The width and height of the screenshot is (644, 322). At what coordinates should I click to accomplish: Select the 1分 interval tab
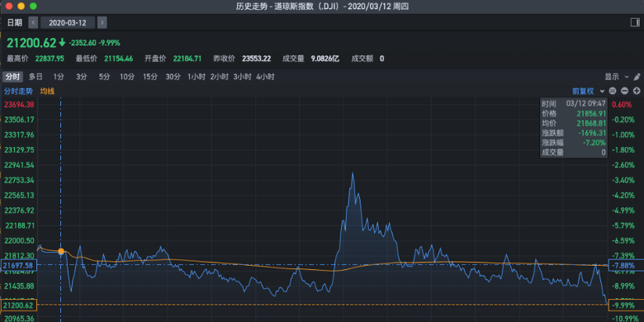pyautogui.click(x=59, y=77)
